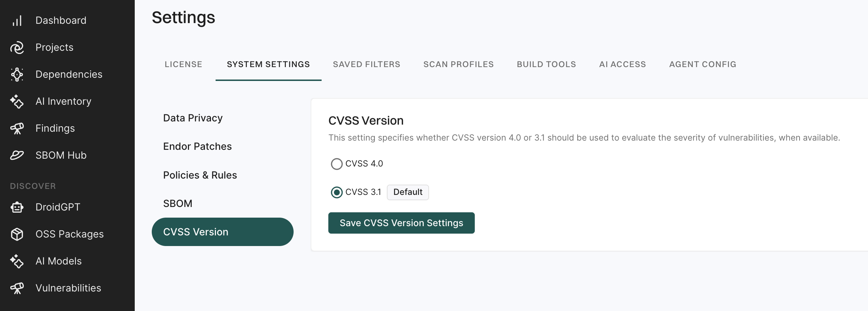Open SBOM Hub from the sidebar
868x311 pixels.
61,155
